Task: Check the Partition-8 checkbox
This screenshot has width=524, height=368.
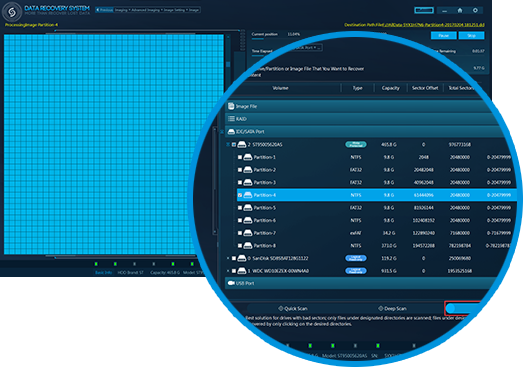Action: tap(240, 246)
